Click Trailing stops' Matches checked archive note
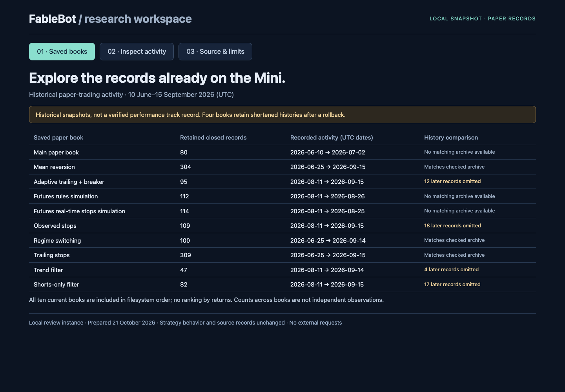Screen dimensions: 565x392 click(454, 255)
